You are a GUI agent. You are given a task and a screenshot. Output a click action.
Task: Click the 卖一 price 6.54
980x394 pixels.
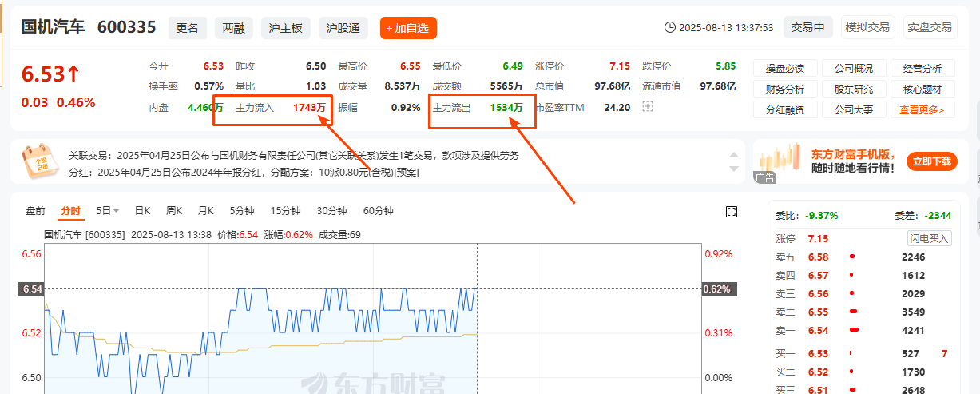(818, 331)
